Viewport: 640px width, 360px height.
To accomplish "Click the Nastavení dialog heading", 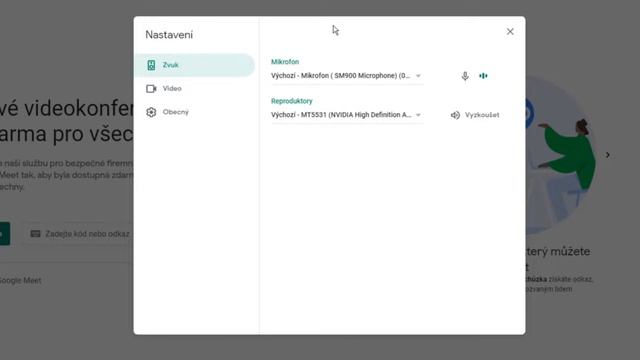I will (x=169, y=35).
